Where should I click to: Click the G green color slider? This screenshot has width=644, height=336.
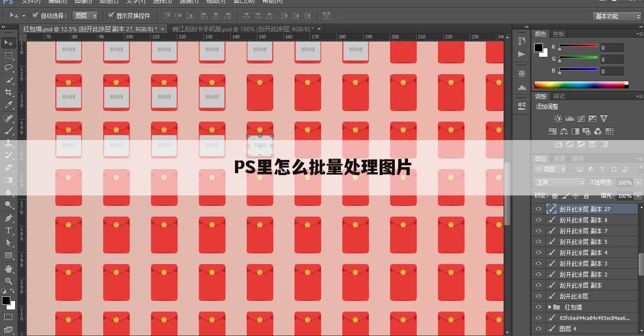tap(577, 58)
